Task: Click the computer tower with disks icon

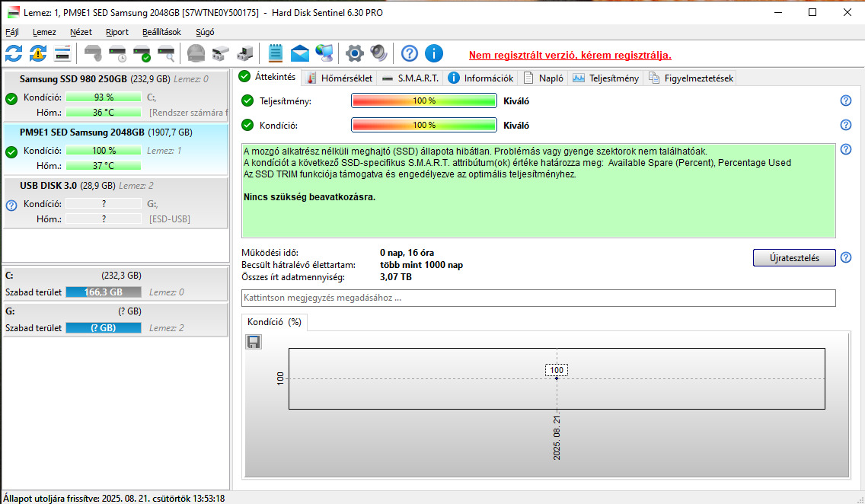Action: [245, 53]
